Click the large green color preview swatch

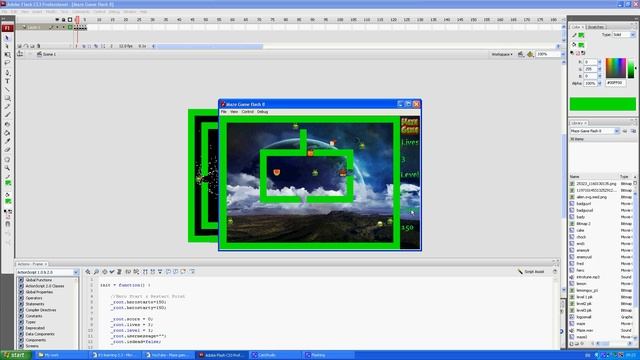pos(602,104)
